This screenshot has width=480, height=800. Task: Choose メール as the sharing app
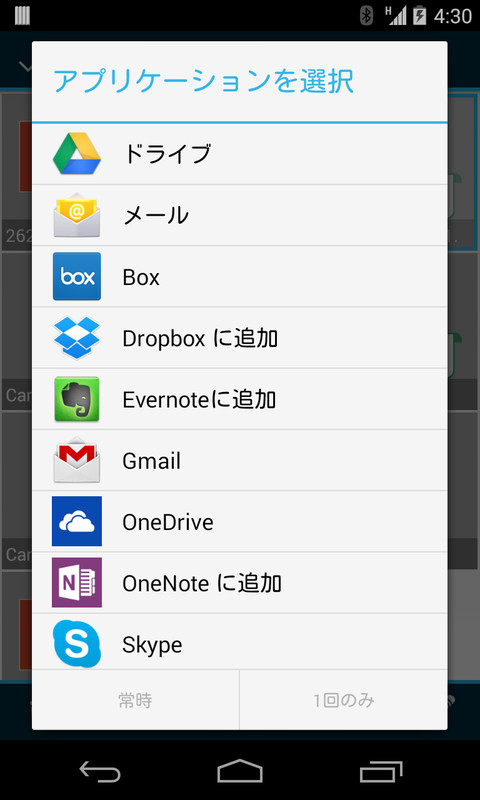[240, 215]
